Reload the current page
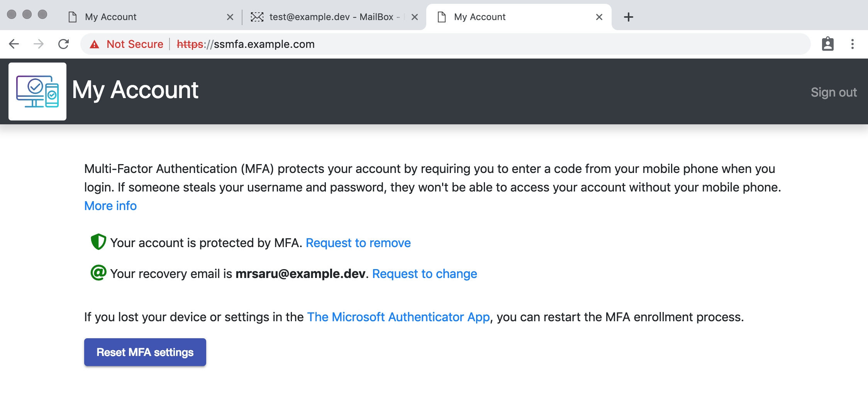Viewport: 868px width, 417px height. pos(64,44)
